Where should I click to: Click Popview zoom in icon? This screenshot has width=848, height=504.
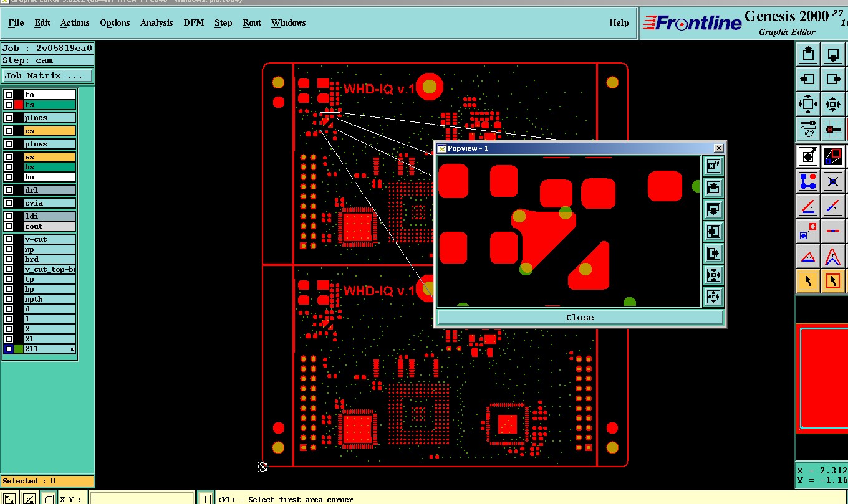click(713, 275)
